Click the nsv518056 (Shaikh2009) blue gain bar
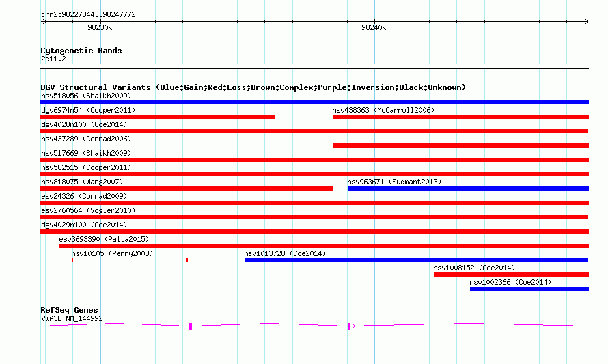Screen dimensions: 608x364 (x=314, y=102)
